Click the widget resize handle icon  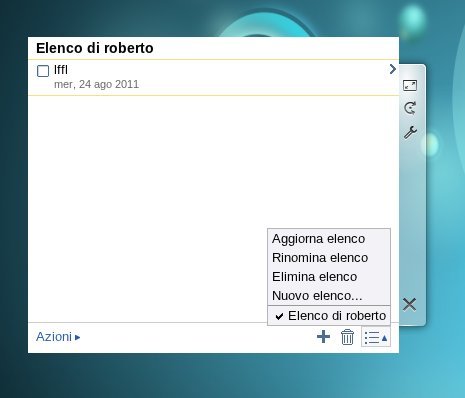[410, 85]
